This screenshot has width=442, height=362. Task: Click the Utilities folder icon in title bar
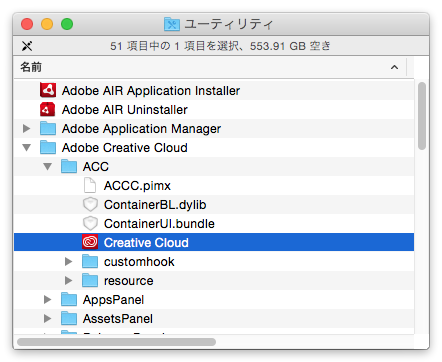point(172,24)
